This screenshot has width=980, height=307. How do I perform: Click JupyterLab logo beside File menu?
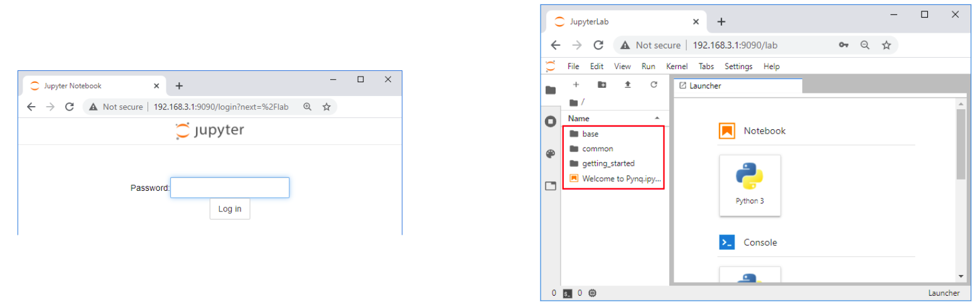[551, 66]
